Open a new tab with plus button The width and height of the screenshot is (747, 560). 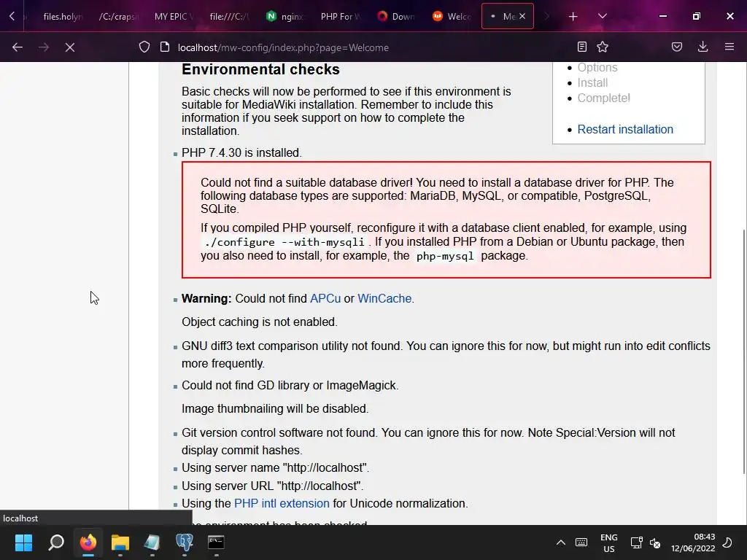point(573,17)
